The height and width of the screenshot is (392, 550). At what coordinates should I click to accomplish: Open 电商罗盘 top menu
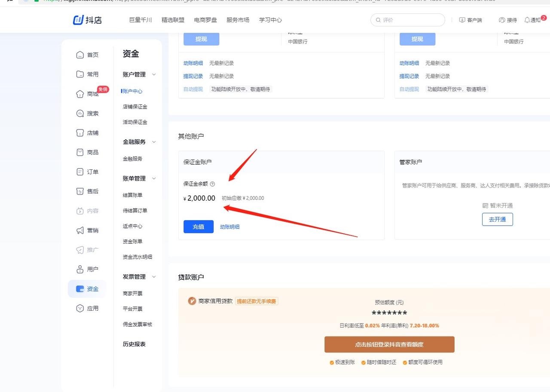205,20
